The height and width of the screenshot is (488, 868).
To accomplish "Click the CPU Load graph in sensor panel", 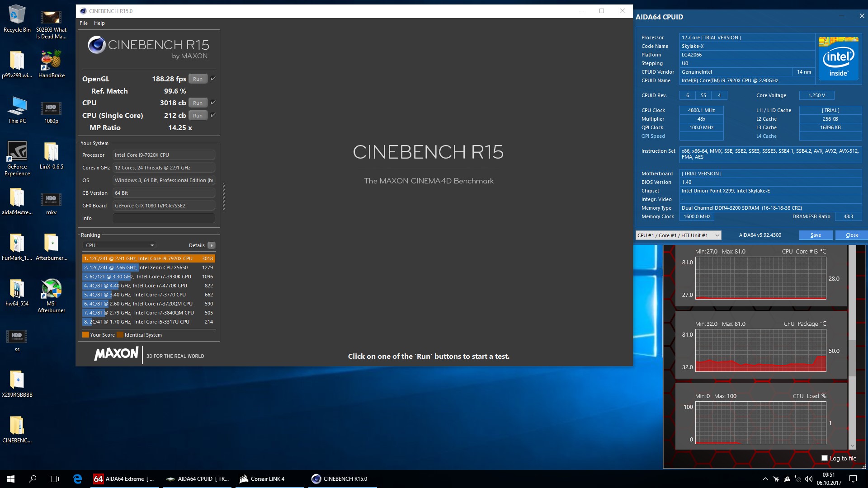I will click(760, 423).
